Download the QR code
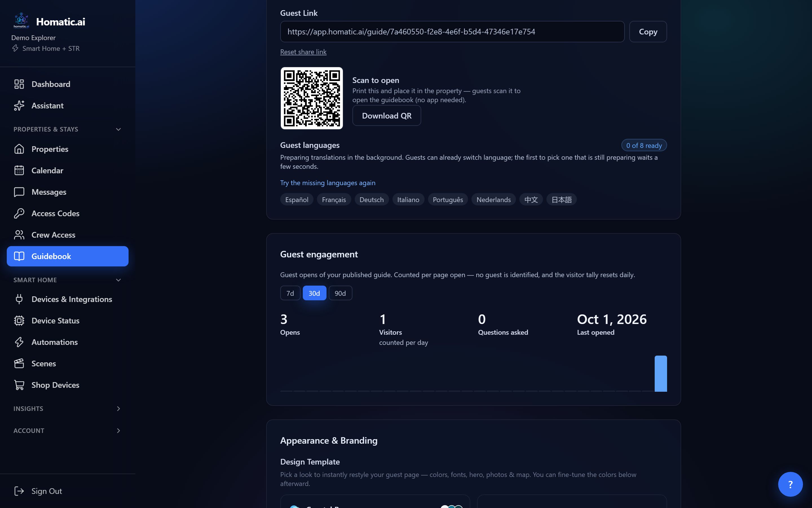 click(x=387, y=116)
